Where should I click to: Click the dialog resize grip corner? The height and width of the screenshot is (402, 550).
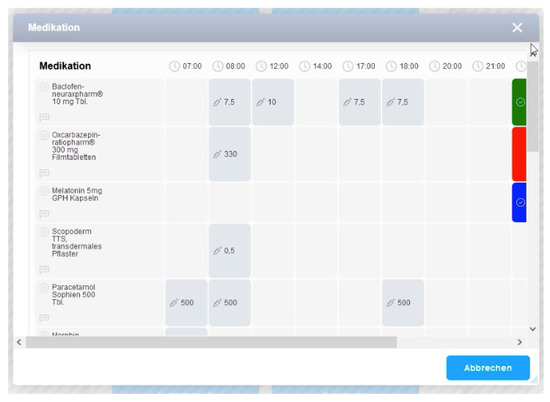(x=535, y=380)
